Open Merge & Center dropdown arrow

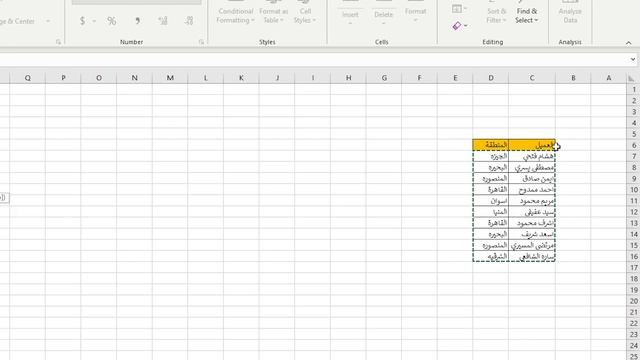pos(48,21)
